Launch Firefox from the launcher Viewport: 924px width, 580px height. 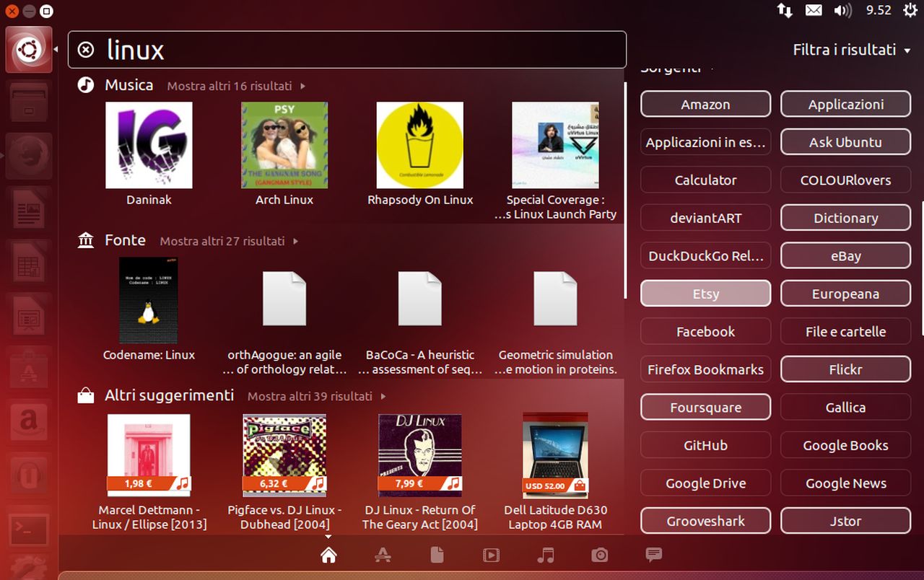pyautogui.click(x=29, y=156)
